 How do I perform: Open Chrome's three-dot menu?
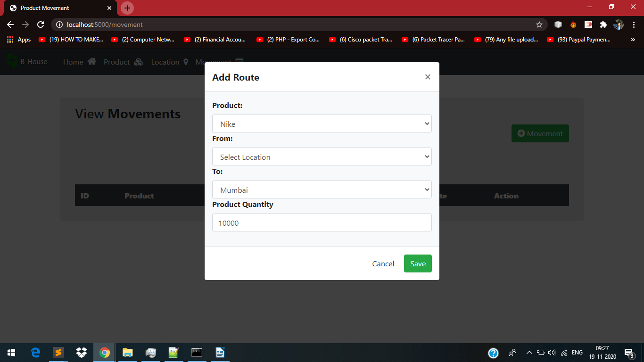pyautogui.click(x=634, y=25)
